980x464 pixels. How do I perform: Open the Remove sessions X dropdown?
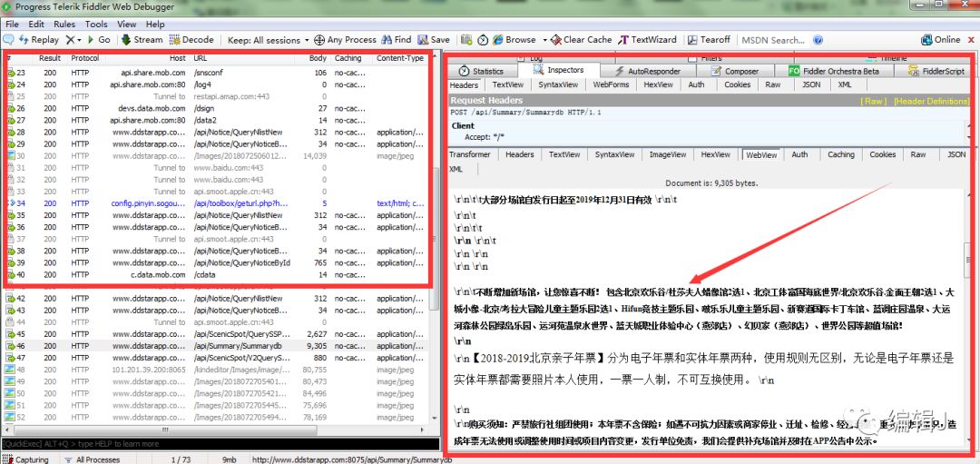tap(73, 39)
